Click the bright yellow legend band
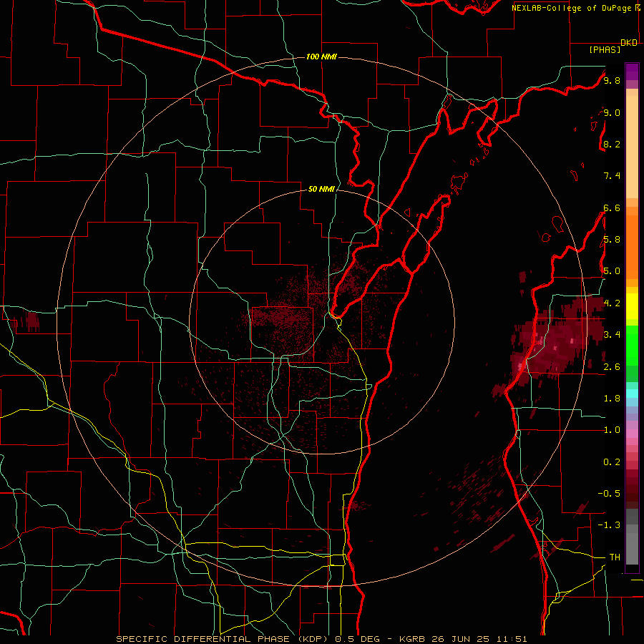The image size is (644, 644). tap(632, 306)
